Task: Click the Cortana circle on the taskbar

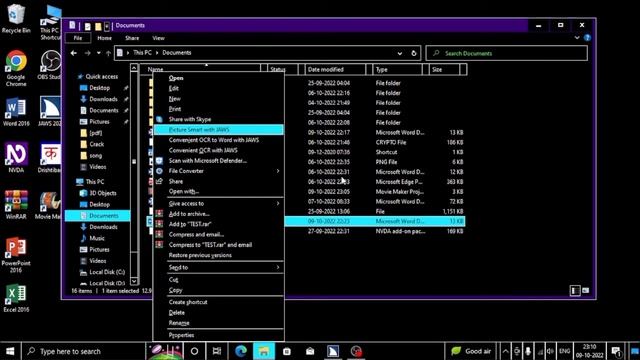Action: click(194, 351)
